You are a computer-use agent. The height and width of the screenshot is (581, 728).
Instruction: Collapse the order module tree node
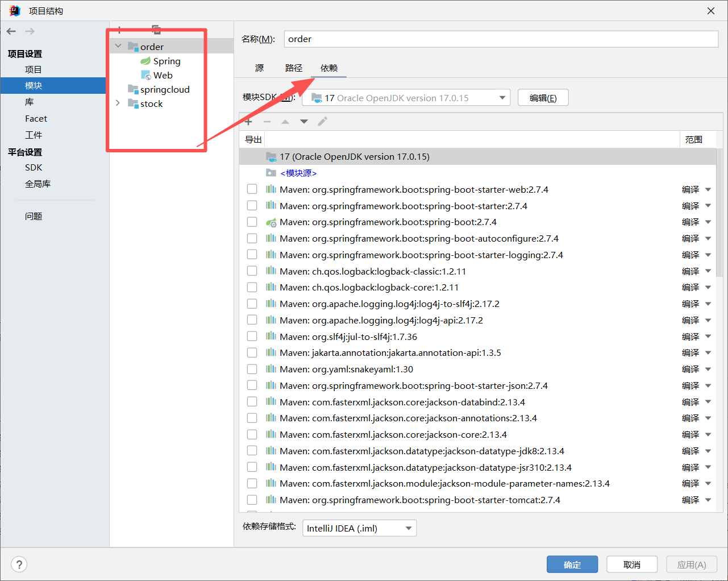click(x=118, y=46)
